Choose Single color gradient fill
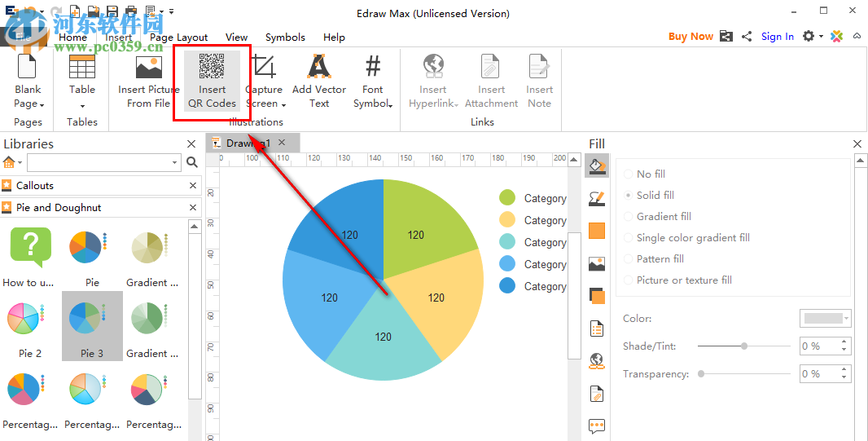 (687, 238)
